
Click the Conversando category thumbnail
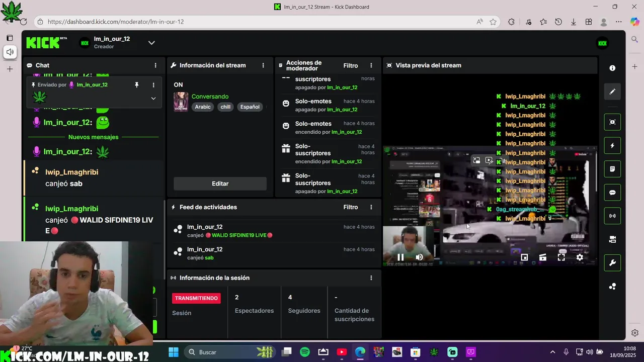tap(181, 102)
